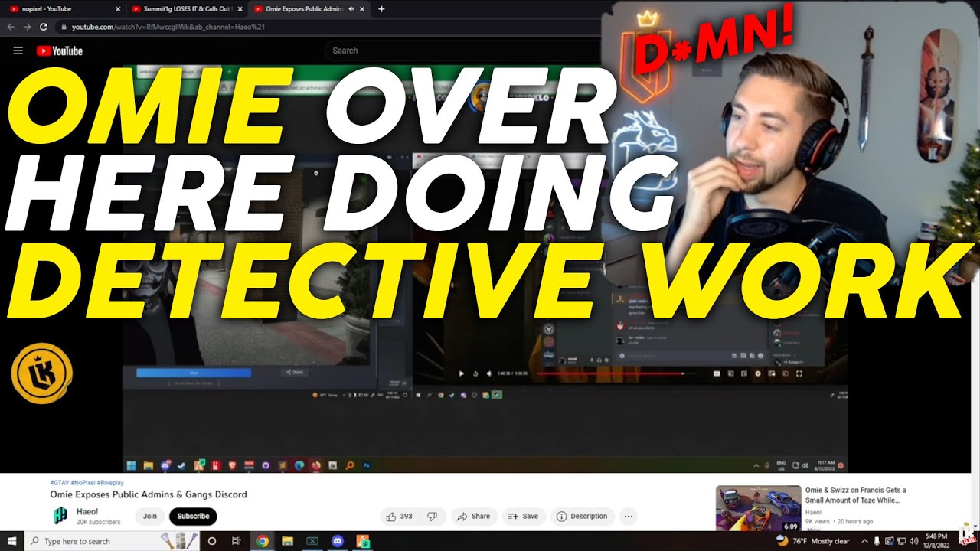Screen dimensions: 980x551
Task: Open Omie & Swizz on Francis thumbnail
Action: pos(759,508)
